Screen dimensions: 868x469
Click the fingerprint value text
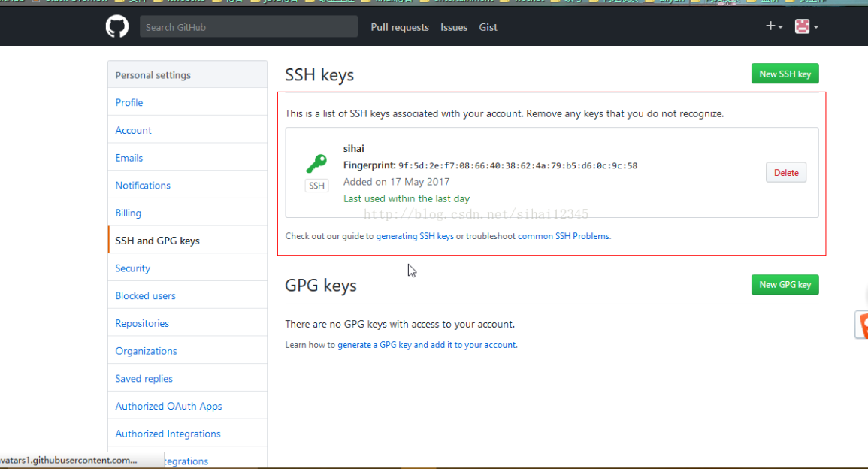click(x=518, y=165)
